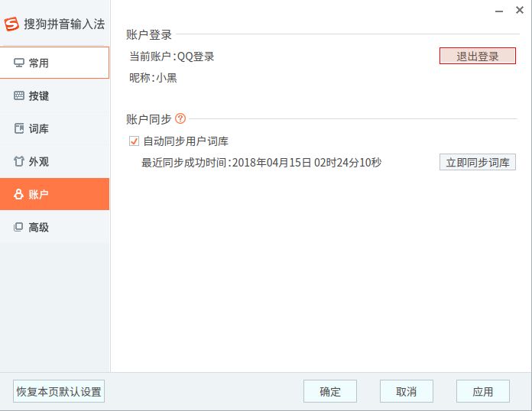The height and width of the screenshot is (411, 532).
Task: Click the Sogou logo icon
Action: pyautogui.click(x=11, y=24)
